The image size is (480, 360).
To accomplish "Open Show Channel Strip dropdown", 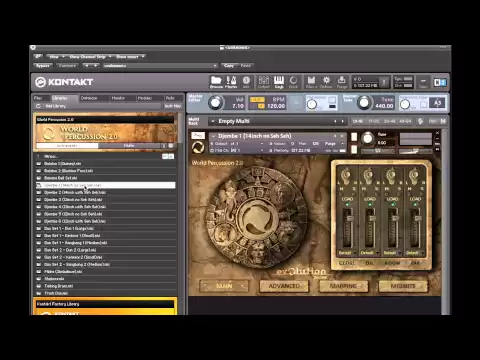I will click(x=89, y=57).
